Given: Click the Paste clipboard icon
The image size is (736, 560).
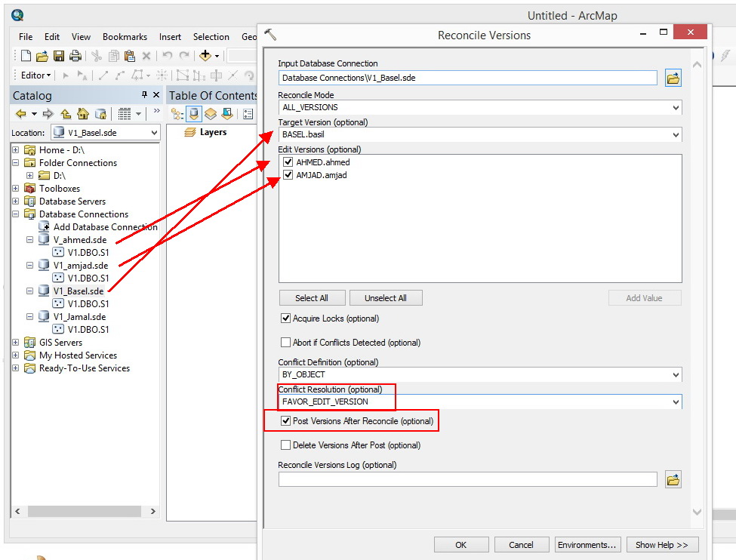Looking at the screenshot, I should coord(130,56).
